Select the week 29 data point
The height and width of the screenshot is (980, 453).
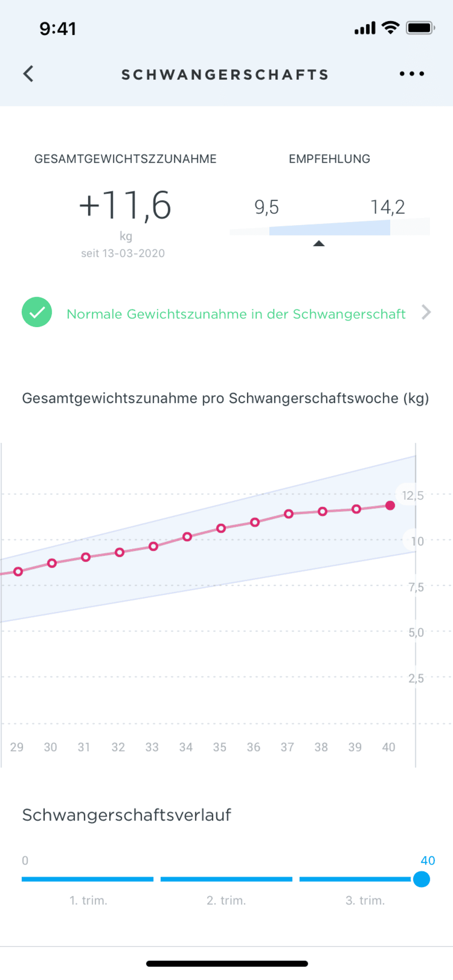18,572
